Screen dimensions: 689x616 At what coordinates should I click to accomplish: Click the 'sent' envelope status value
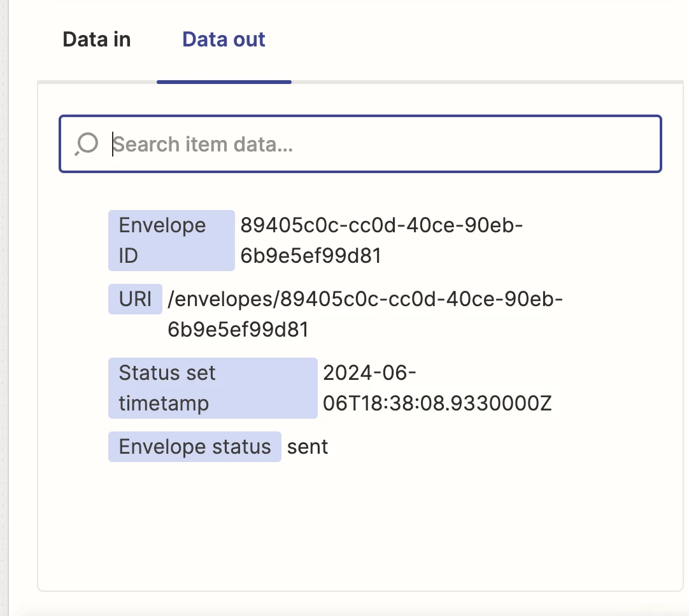(308, 447)
